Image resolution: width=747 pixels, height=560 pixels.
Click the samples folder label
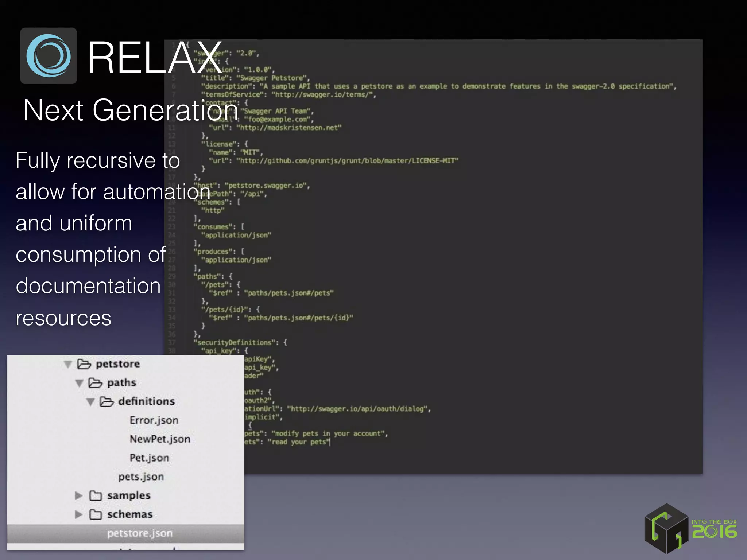click(x=129, y=495)
